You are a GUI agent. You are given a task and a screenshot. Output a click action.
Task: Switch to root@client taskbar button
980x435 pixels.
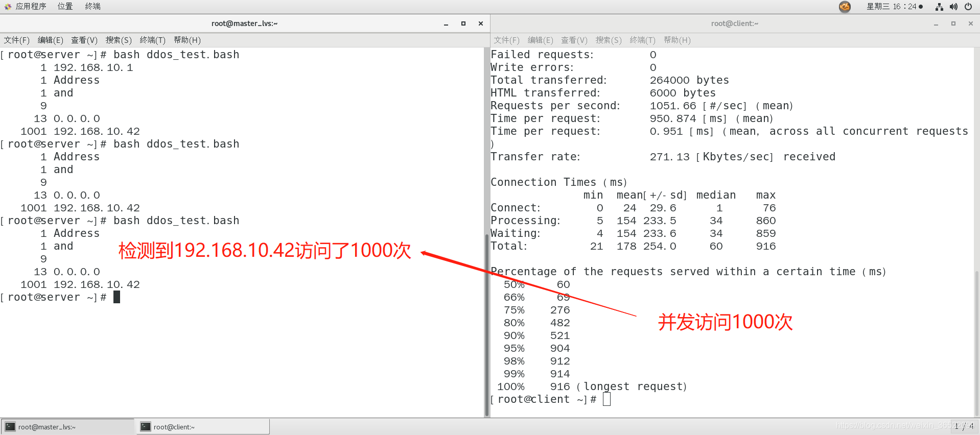tap(203, 427)
